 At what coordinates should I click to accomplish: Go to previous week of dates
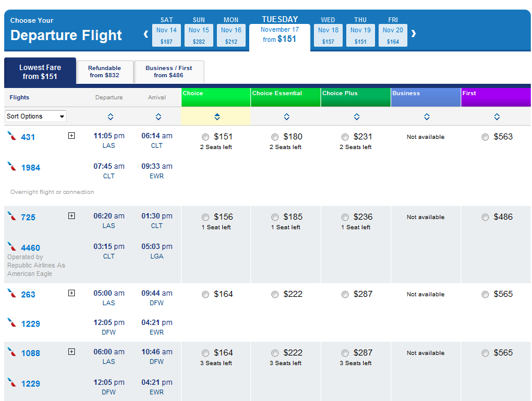(x=146, y=34)
